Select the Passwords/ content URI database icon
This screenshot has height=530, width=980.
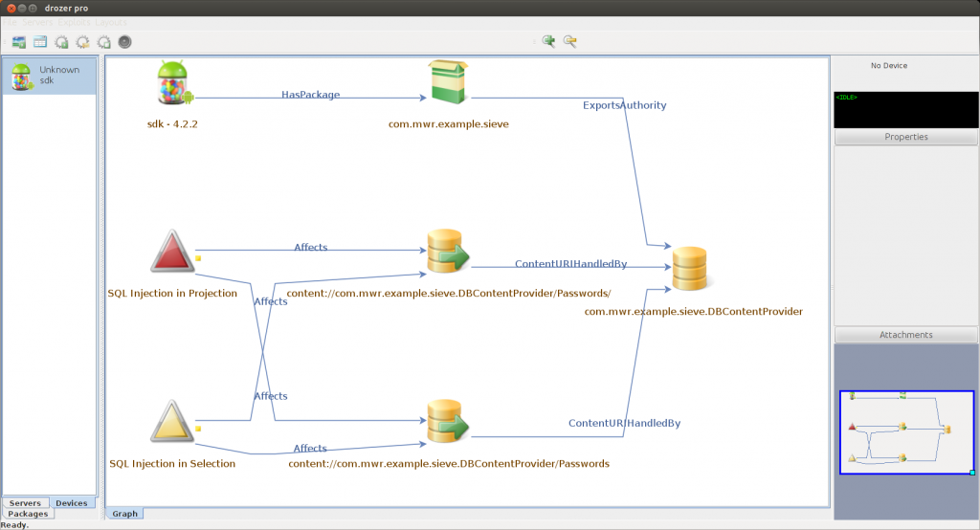pyautogui.click(x=448, y=251)
